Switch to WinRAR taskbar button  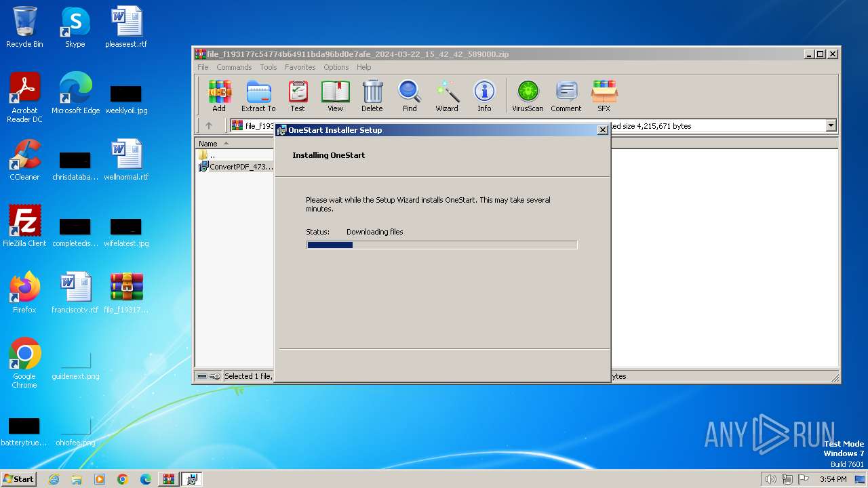click(x=168, y=479)
